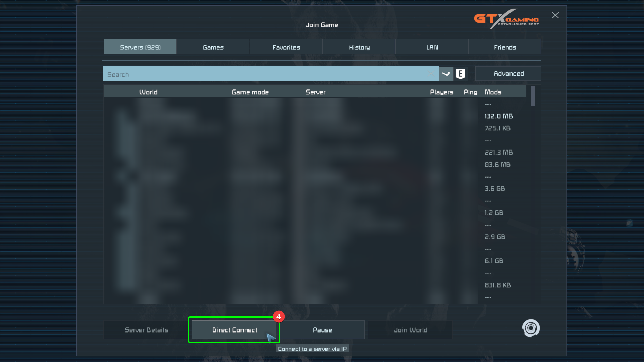Image resolution: width=644 pixels, height=362 pixels.
Task: Click the circular refresh icon at bottom right
Action: tap(531, 328)
